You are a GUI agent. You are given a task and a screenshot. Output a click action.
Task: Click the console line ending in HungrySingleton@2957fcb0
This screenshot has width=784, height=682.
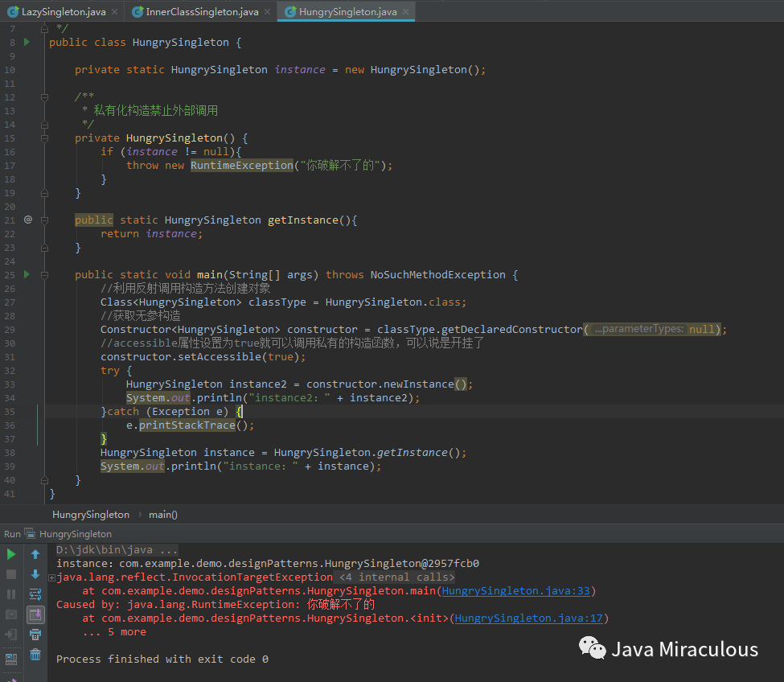tap(268, 564)
